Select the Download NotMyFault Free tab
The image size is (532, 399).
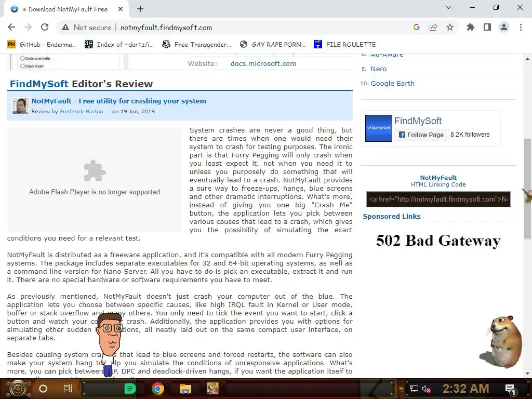[66, 9]
